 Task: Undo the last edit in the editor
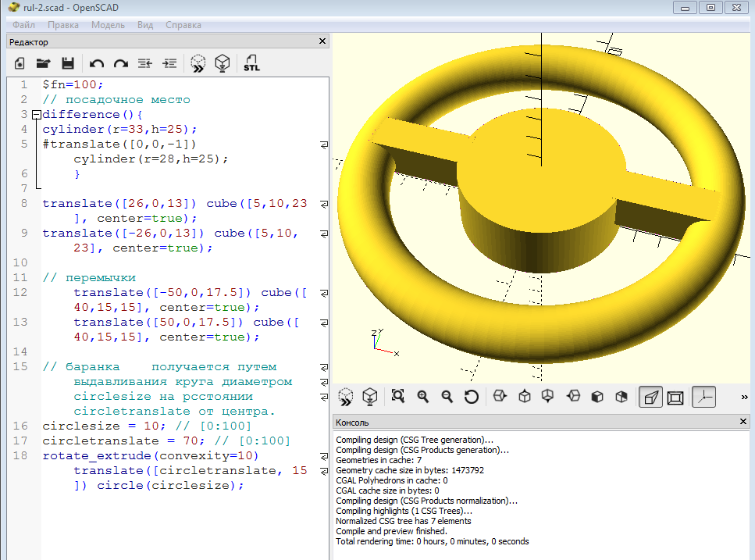tap(97, 63)
